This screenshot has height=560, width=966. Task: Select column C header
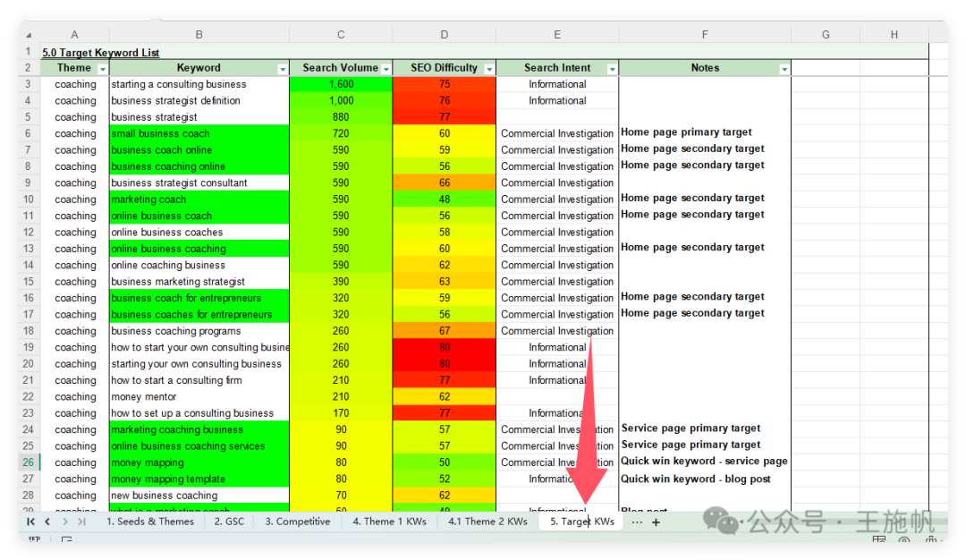point(341,35)
